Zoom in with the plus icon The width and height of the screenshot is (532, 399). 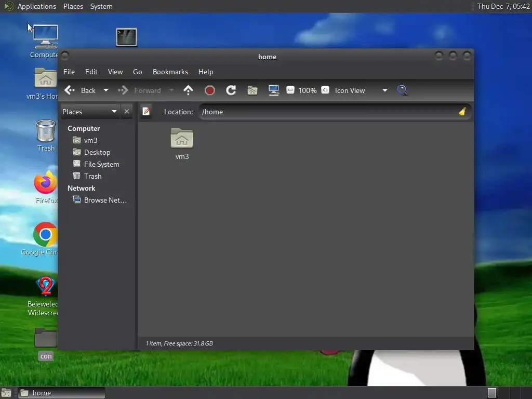pyautogui.click(x=325, y=90)
